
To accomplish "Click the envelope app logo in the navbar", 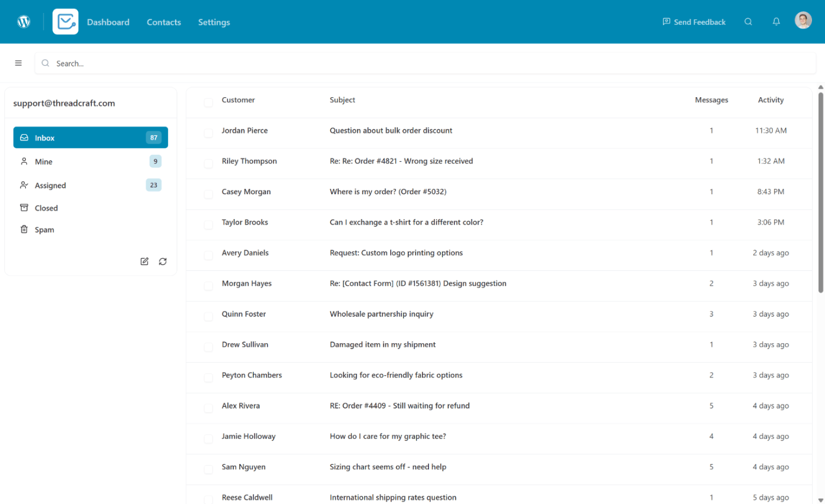I will point(65,21).
